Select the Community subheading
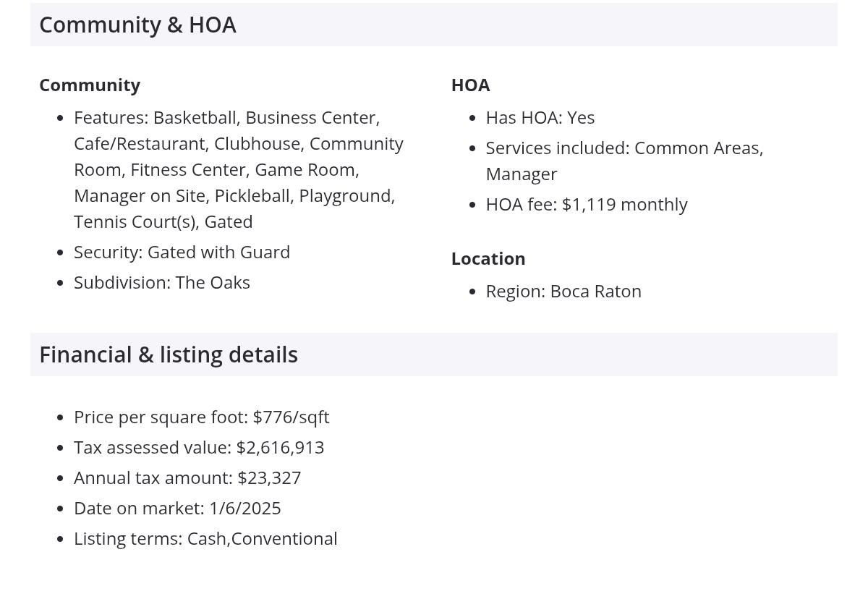This screenshot has width=868, height=599. pos(90,85)
